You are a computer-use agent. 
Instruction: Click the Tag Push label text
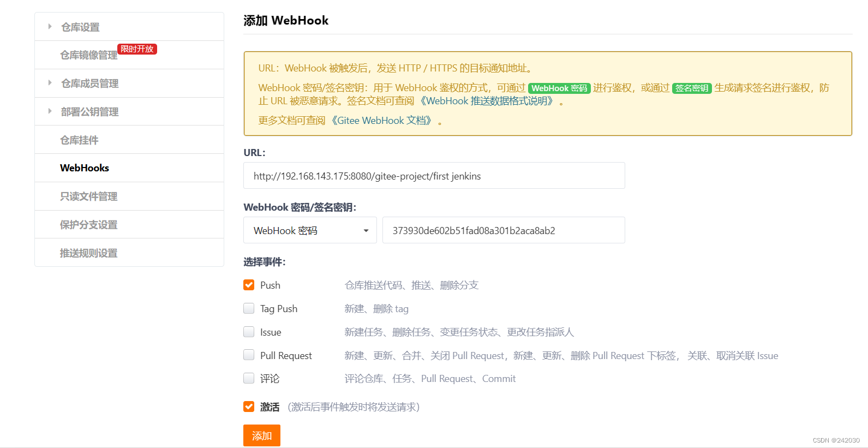tap(279, 309)
